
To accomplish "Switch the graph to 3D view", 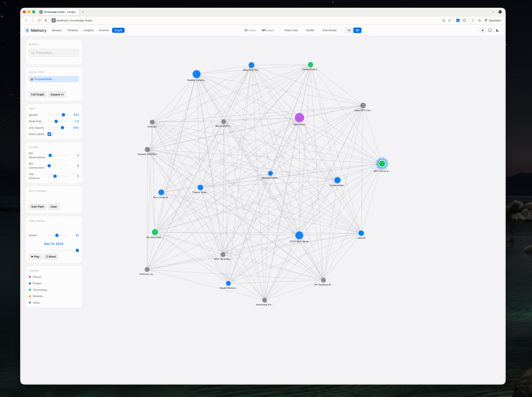I will (x=349, y=30).
